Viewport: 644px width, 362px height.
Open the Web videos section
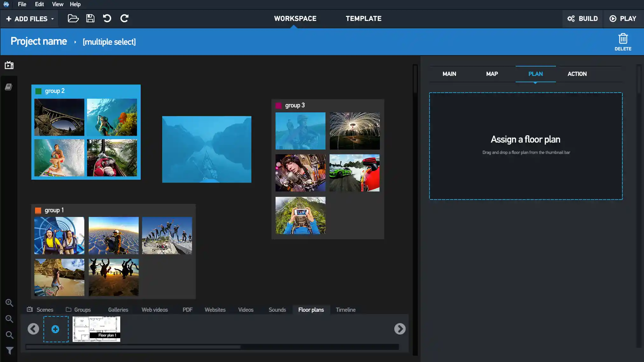154,310
